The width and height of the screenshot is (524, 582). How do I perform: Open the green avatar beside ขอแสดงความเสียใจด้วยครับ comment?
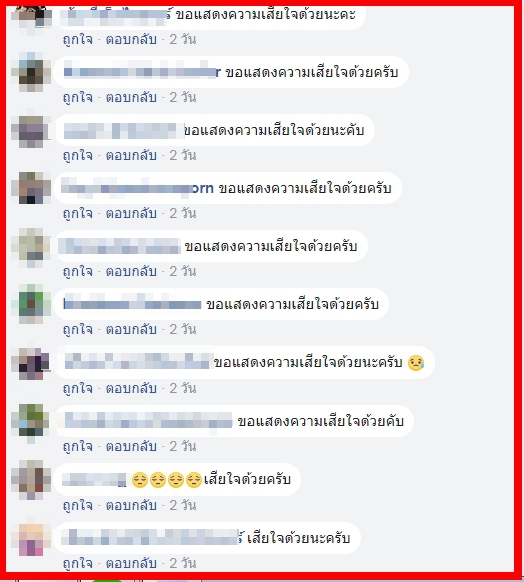point(31,304)
